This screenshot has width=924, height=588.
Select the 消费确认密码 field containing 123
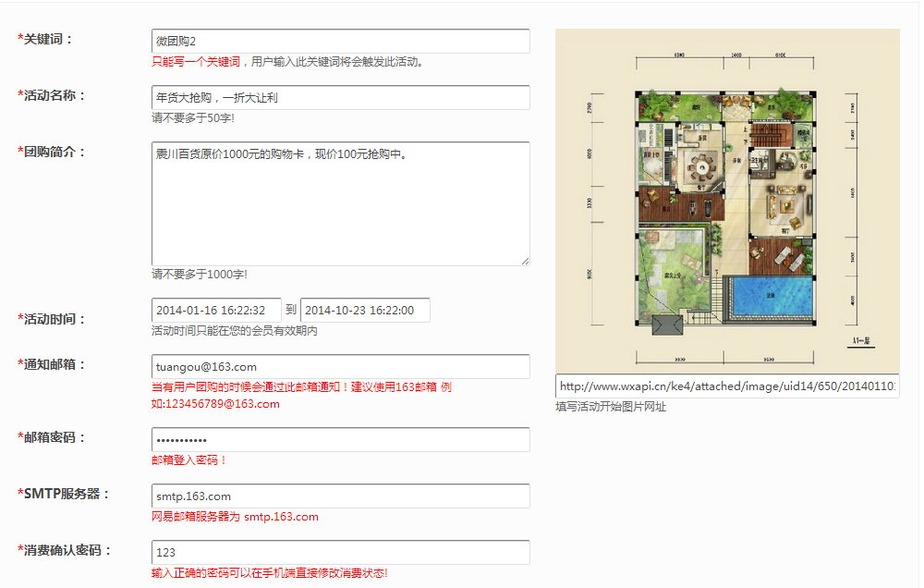[x=340, y=553]
